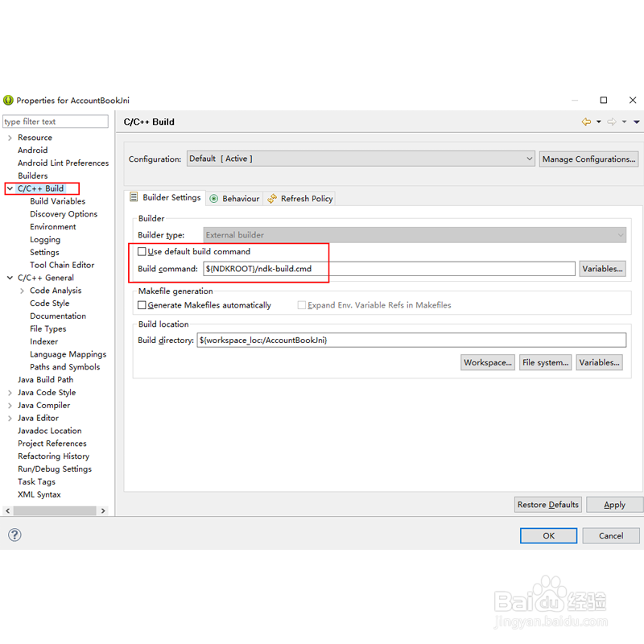The image size is (644, 644).
Task: Click the tree scroll left arrow
Action: click(x=7, y=510)
